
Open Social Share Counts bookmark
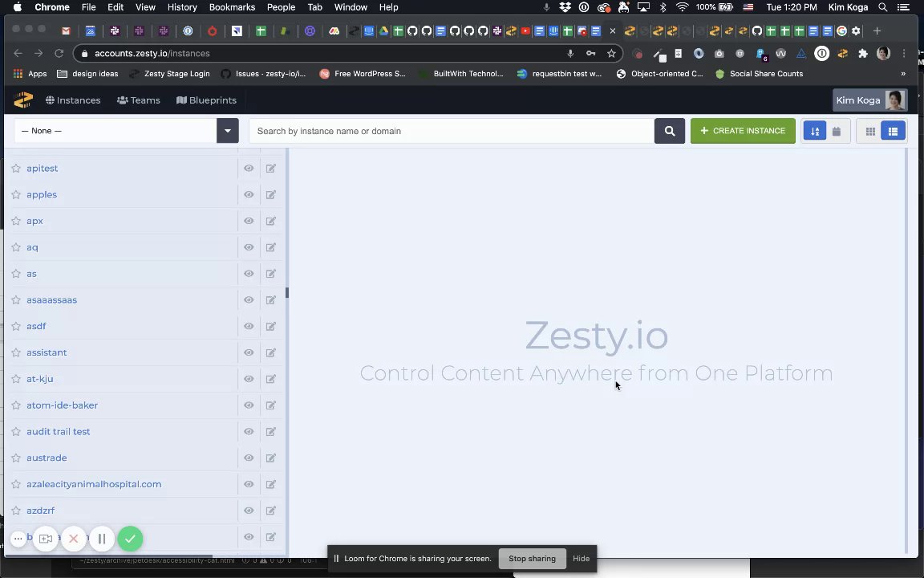tap(759, 74)
